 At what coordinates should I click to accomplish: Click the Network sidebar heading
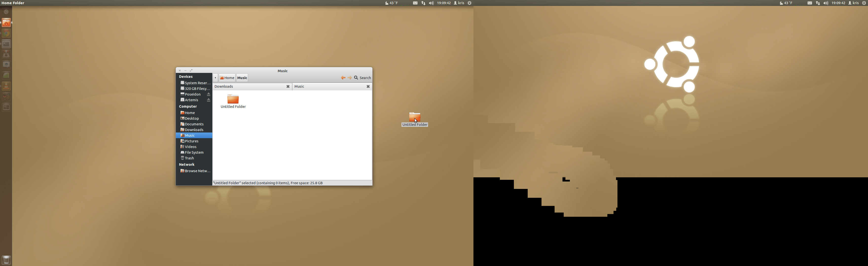pyautogui.click(x=187, y=165)
